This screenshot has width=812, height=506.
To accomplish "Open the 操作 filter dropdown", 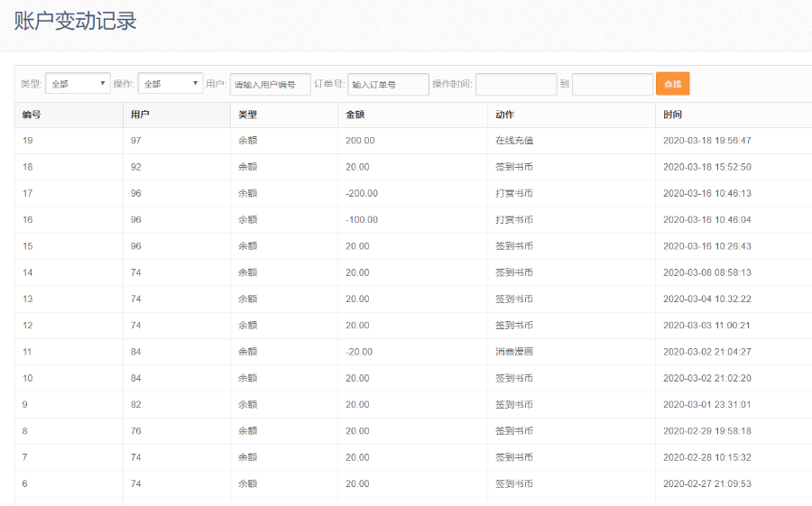I will pyautogui.click(x=170, y=84).
